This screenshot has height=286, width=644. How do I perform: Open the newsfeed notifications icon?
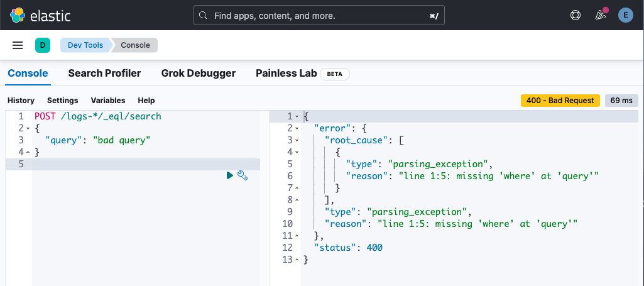click(600, 15)
